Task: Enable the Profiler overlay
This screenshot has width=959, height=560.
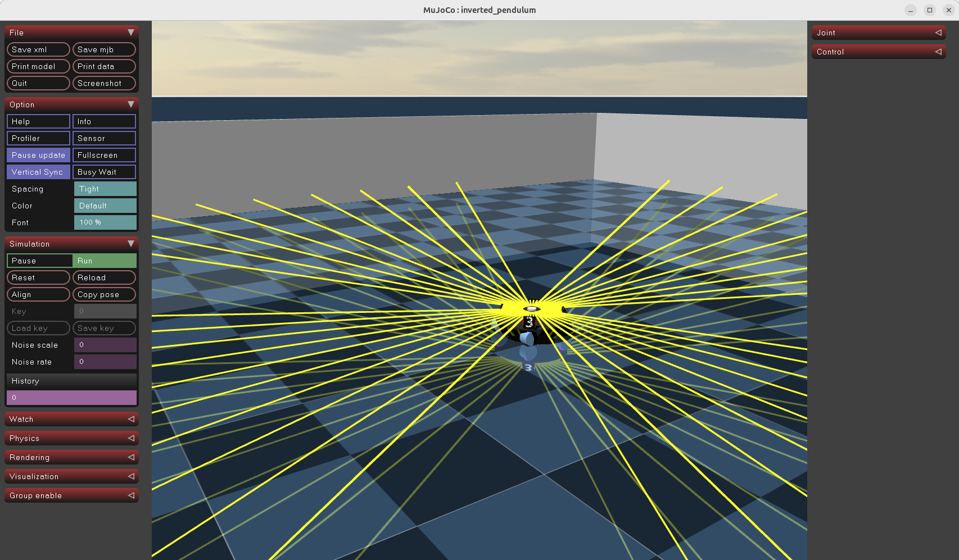Action: (38, 138)
